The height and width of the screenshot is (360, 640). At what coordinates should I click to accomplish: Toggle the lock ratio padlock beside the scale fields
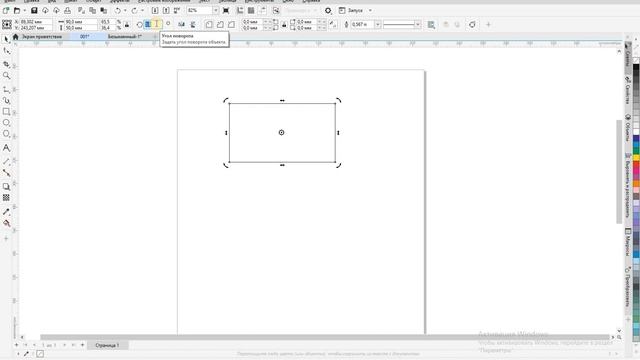(127, 24)
